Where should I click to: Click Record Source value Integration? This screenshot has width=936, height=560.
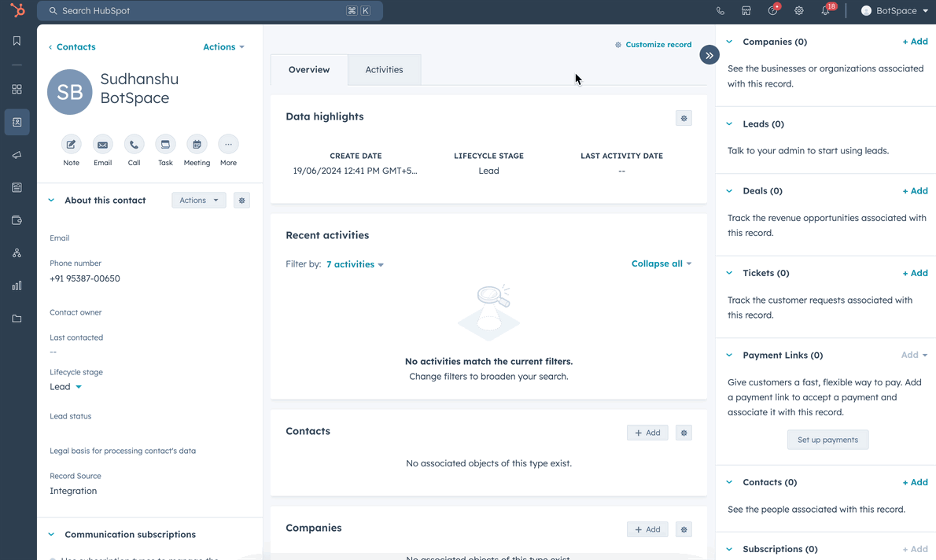[x=73, y=491]
